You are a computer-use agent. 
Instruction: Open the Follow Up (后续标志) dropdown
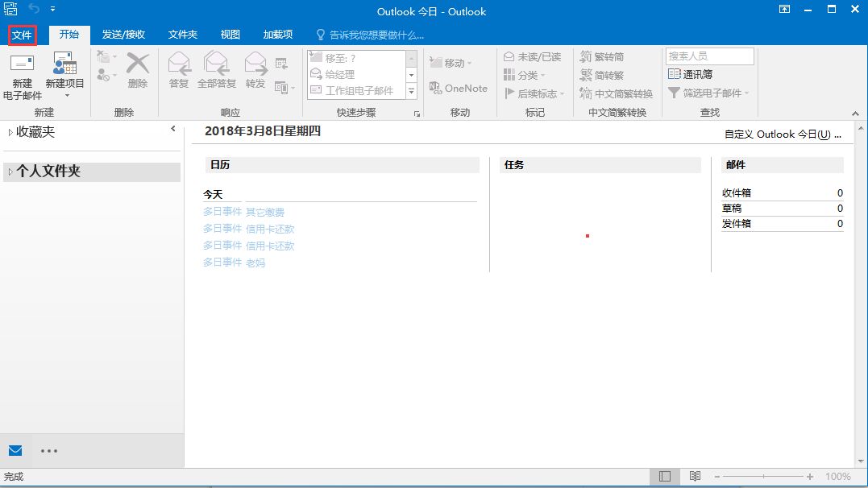coord(534,93)
